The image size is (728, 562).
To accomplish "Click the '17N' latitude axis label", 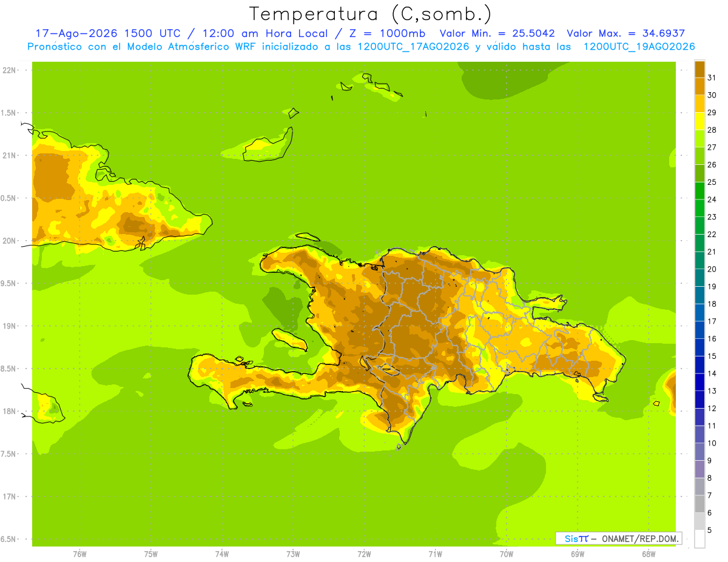I will point(8,497).
